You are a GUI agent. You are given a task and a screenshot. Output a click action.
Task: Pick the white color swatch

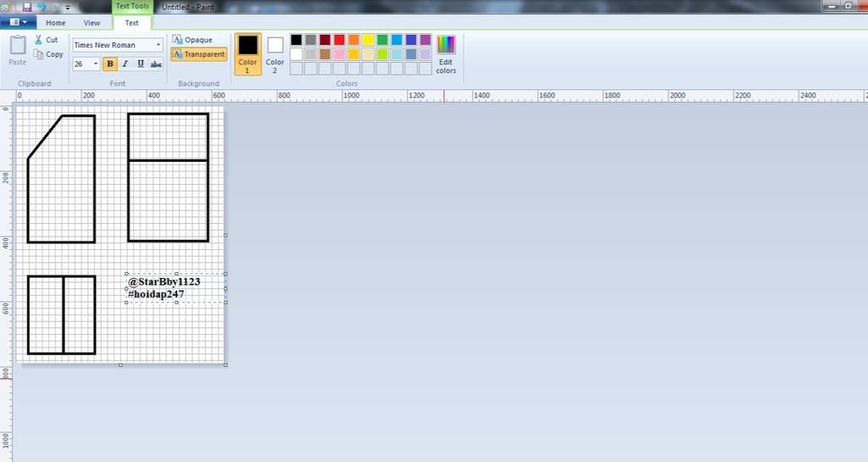296,54
